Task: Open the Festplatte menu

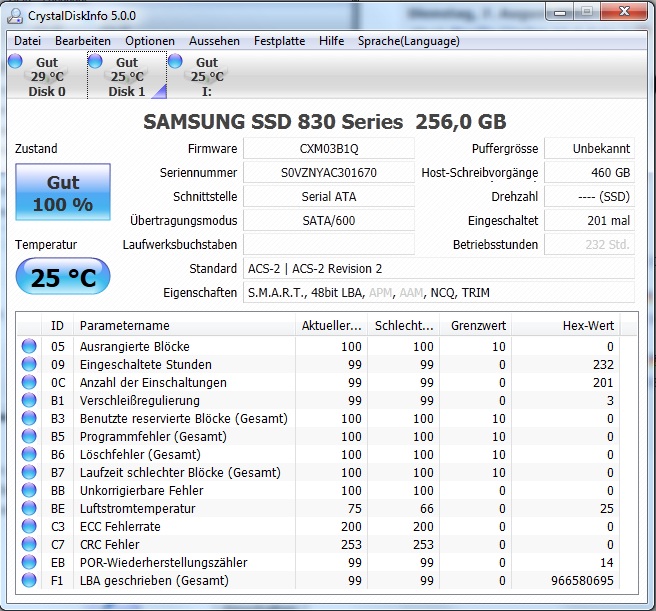Action: [279, 41]
